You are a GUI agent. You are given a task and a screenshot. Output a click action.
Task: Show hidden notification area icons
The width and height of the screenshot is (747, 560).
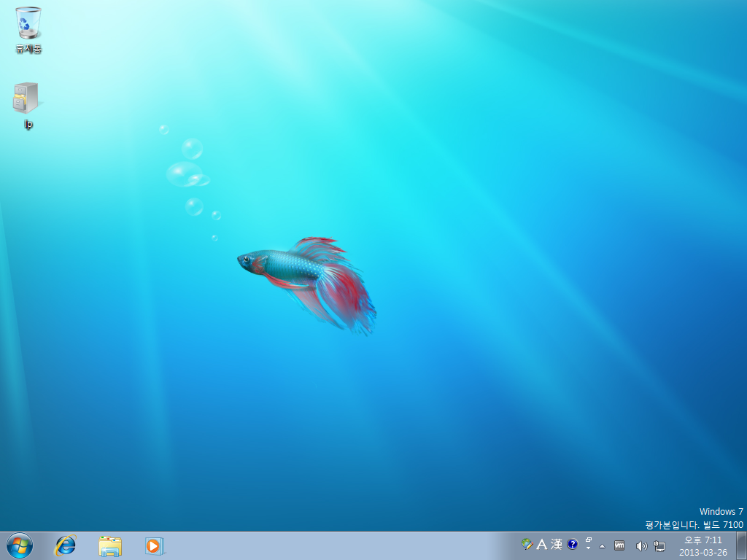click(602, 546)
